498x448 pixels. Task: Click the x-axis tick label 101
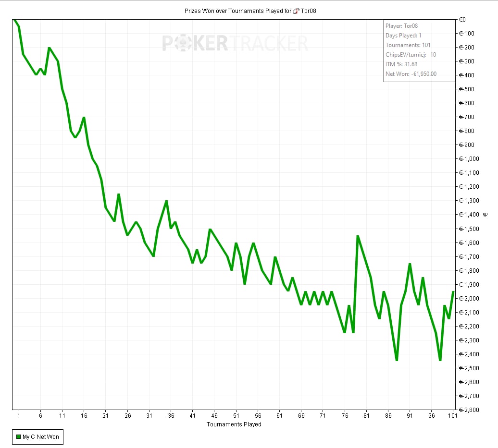pyautogui.click(x=453, y=416)
